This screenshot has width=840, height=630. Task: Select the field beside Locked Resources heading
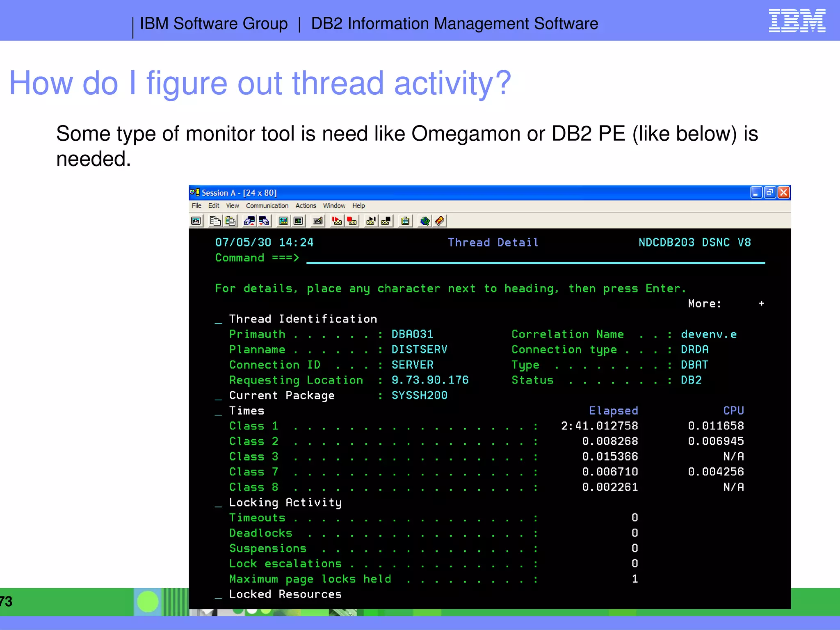coord(218,595)
